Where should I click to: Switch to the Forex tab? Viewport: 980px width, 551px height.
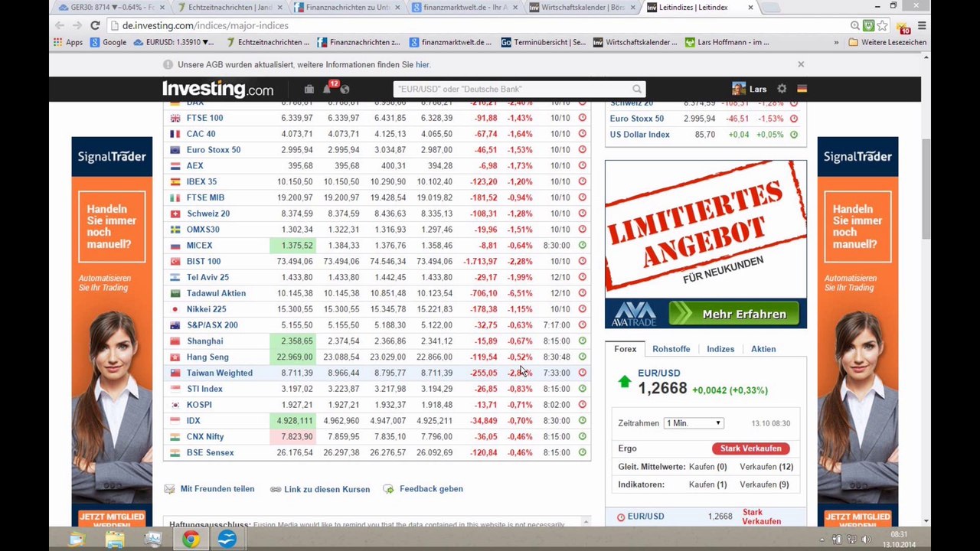[625, 349]
